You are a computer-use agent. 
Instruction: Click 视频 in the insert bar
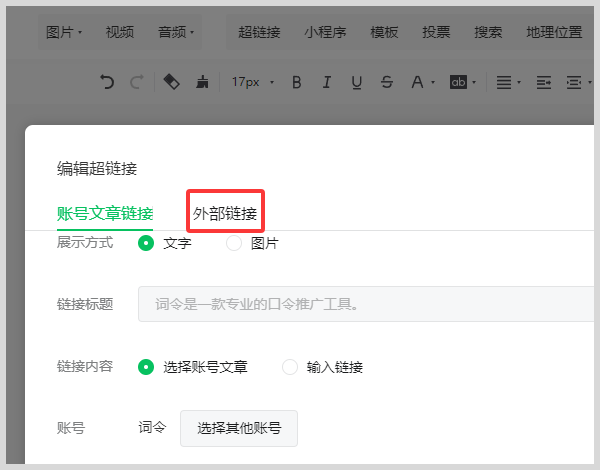(120, 32)
